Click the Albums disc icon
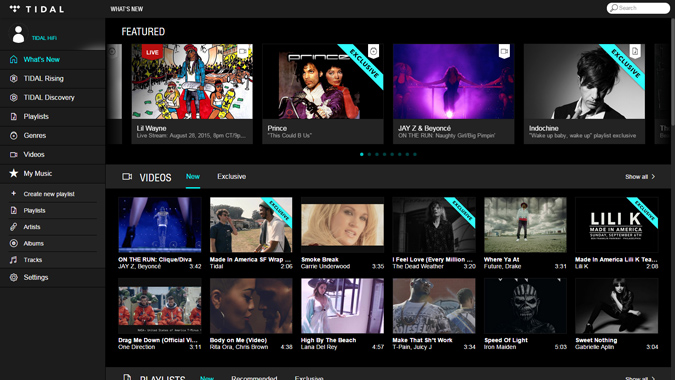 pyautogui.click(x=14, y=243)
